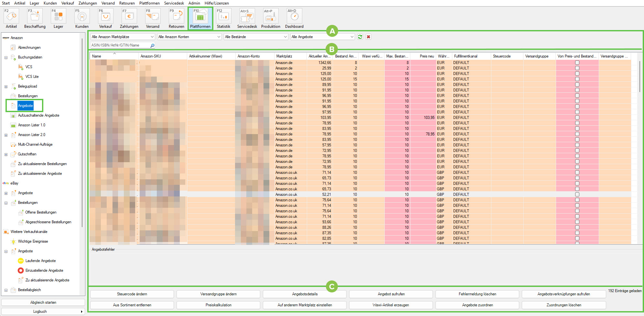The height and width of the screenshot is (316, 644).
Task: Click the Preiskalkulation button
Action: [x=218, y=305]
